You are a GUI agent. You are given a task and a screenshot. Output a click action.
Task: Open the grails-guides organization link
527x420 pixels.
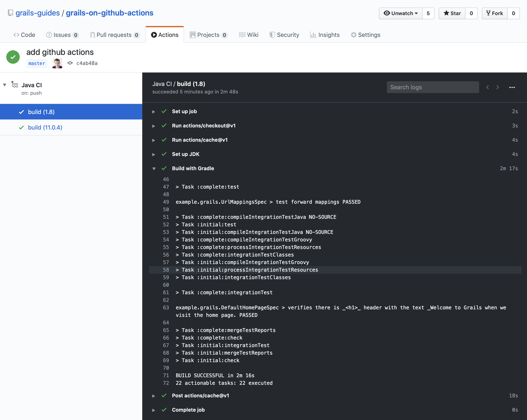click(38, 13)
